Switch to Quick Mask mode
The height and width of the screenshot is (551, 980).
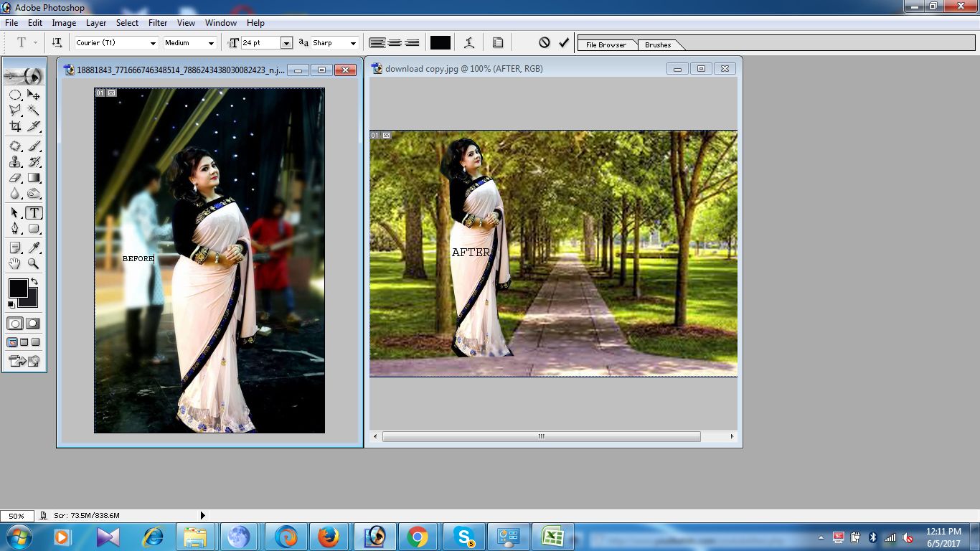(33, 323)
